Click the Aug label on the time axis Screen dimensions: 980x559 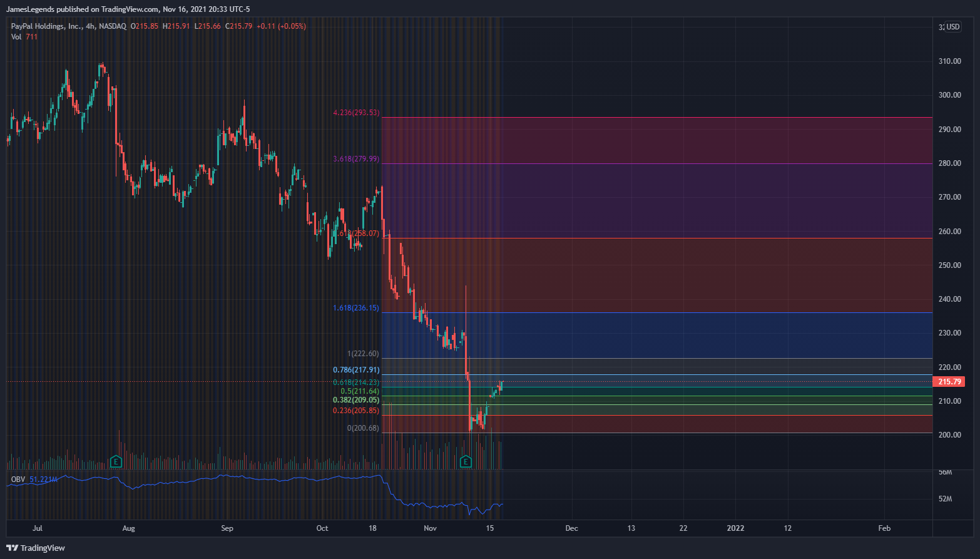(x=128, y=528)
